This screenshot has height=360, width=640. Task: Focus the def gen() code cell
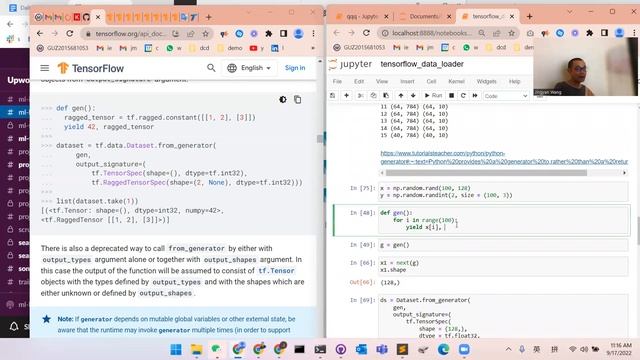pos(503,220)
